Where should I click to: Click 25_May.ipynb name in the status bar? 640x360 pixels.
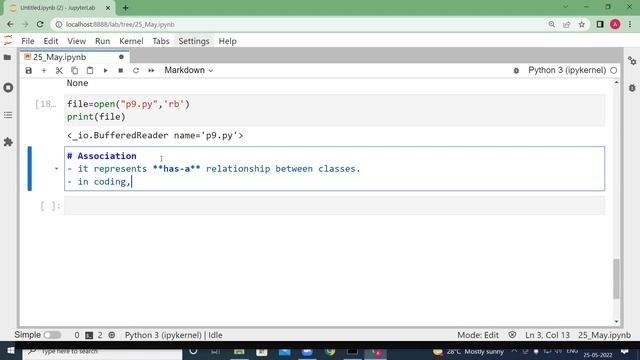pos(604,335)
